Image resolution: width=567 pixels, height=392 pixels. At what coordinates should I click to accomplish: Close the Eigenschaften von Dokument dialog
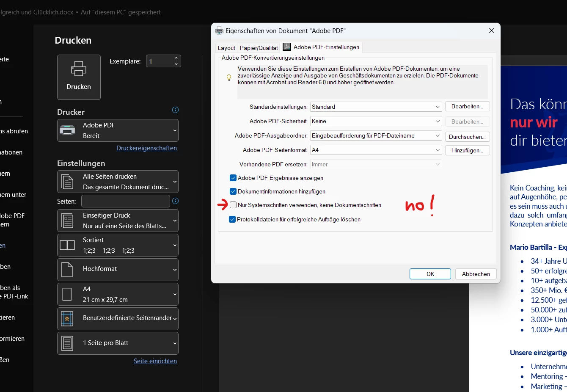point(492,30)
